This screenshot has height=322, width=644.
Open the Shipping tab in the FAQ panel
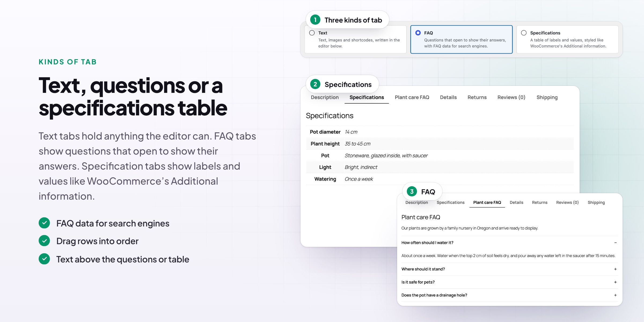pyautogui.click(x=596, y=203)
